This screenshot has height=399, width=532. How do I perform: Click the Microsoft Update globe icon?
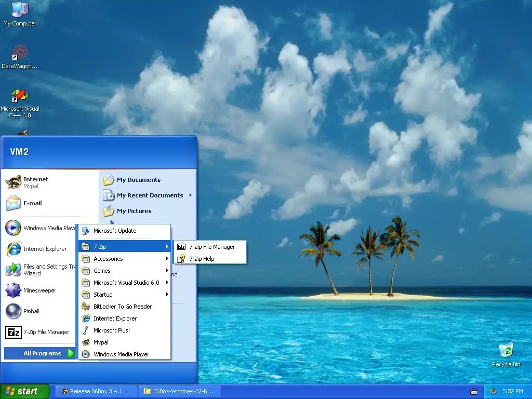coord(86,231)
